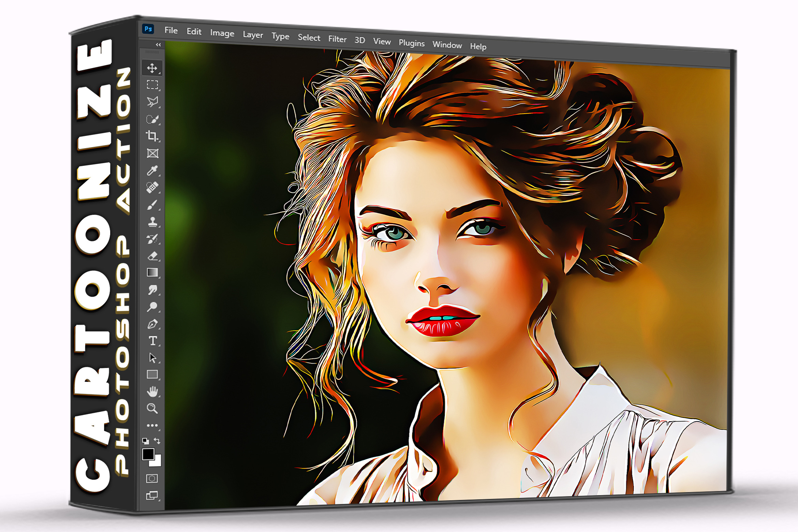This screenshot has height=532, width=798.
Task: Toggle Quick Mask mode icon
Action: point(152,478)
